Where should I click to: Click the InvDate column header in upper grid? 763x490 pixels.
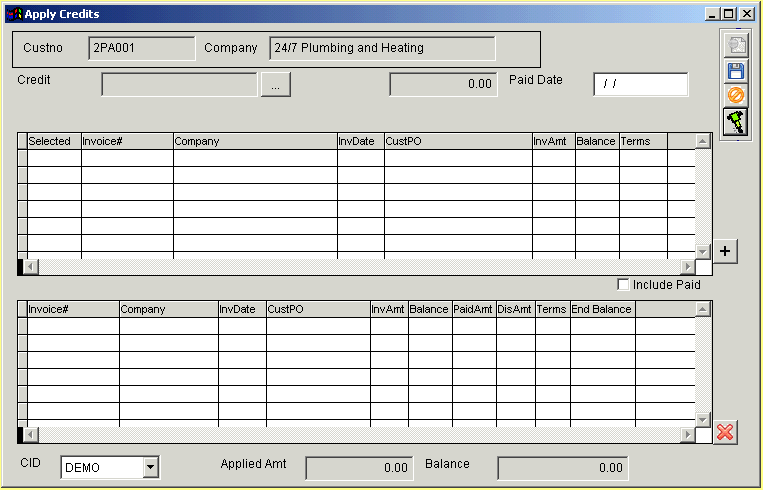click(360, 141)
